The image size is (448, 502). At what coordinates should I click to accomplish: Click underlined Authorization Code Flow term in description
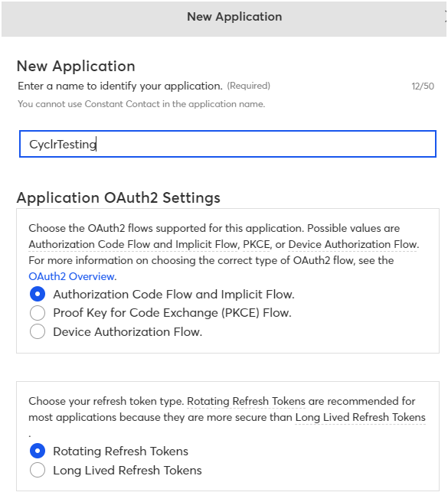(x=90, y=244)
